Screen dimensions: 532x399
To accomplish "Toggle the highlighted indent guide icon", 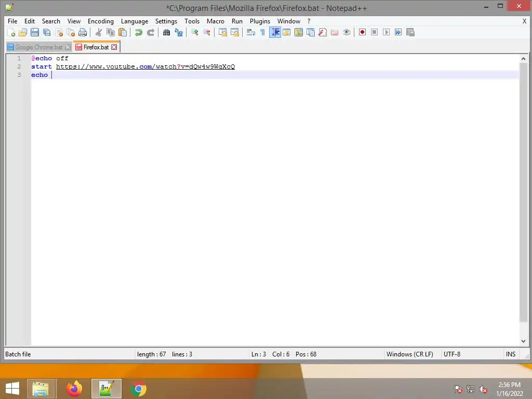I will point(275,32).
